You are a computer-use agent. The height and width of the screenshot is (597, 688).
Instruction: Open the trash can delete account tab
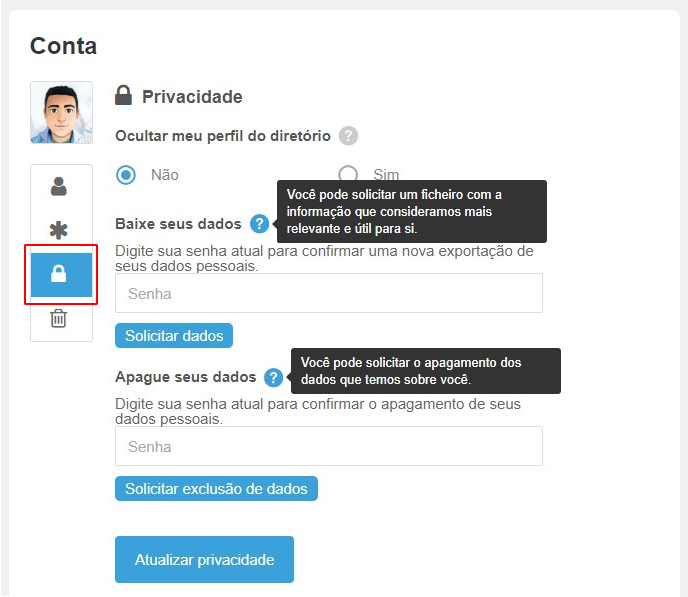[x=59, y=318]
